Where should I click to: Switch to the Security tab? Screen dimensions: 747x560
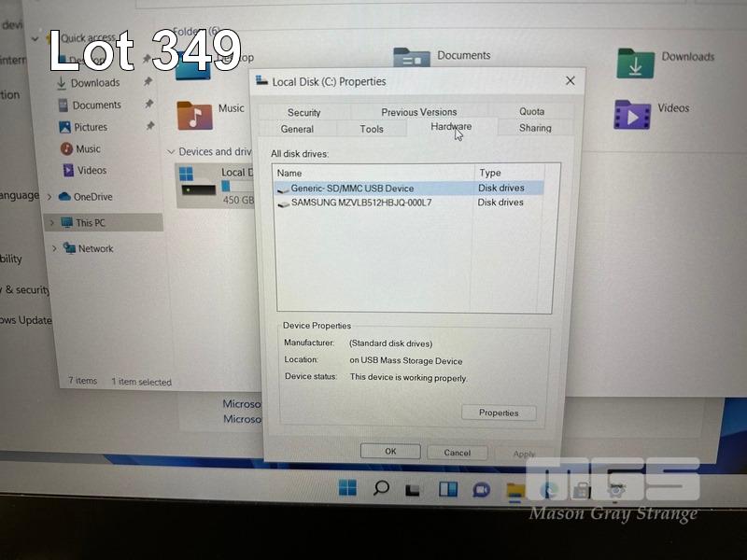coord(303,112)
